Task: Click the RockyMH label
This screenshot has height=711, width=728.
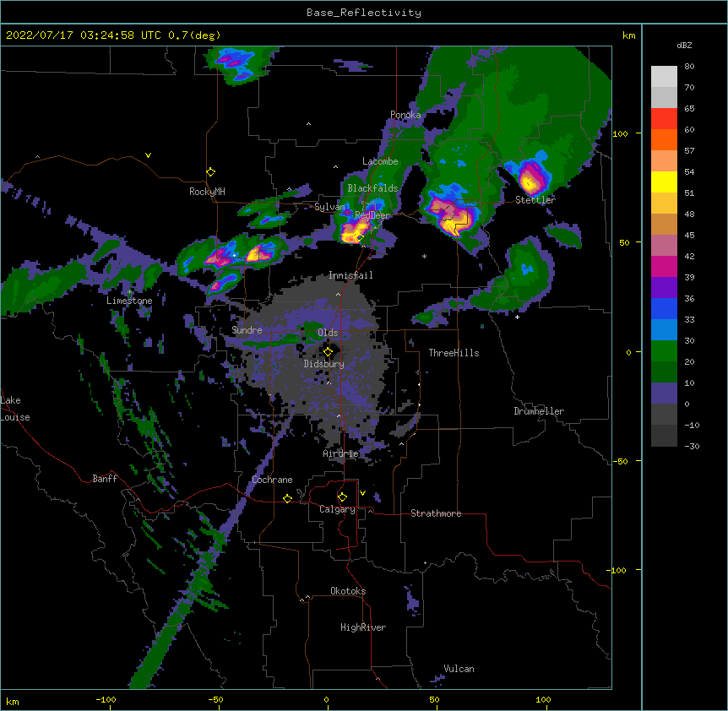Action: pyautogui.click(x=207, y=192)
